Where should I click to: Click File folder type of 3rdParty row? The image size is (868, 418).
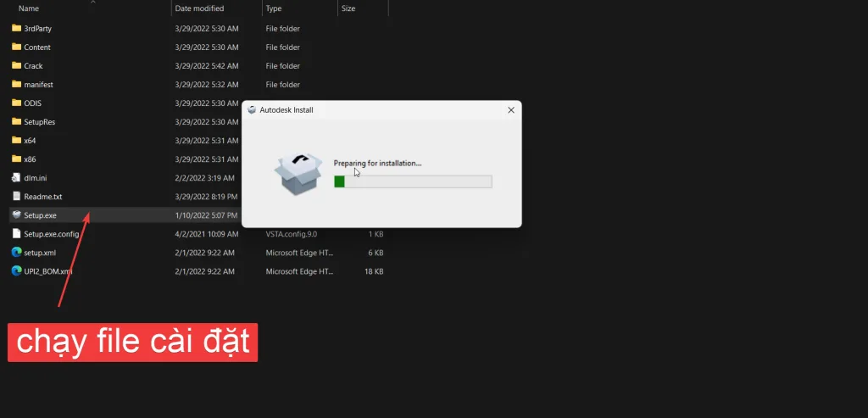283,28
